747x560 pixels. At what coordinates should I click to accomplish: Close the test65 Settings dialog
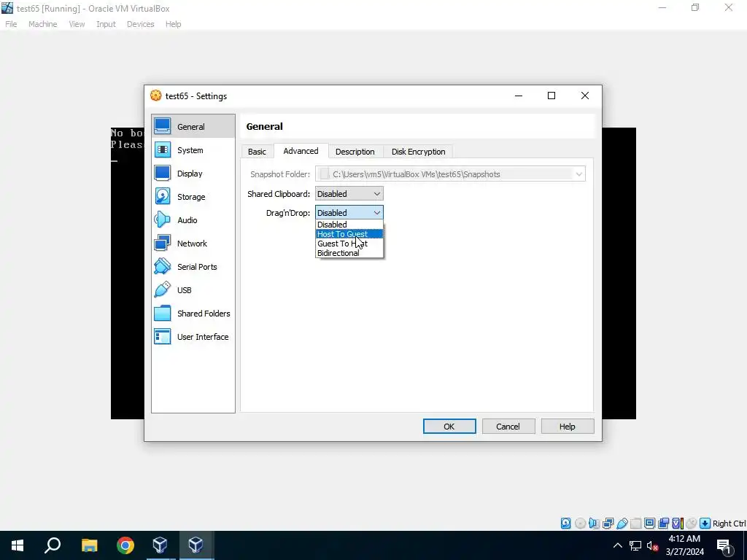[x=584, y=96]
